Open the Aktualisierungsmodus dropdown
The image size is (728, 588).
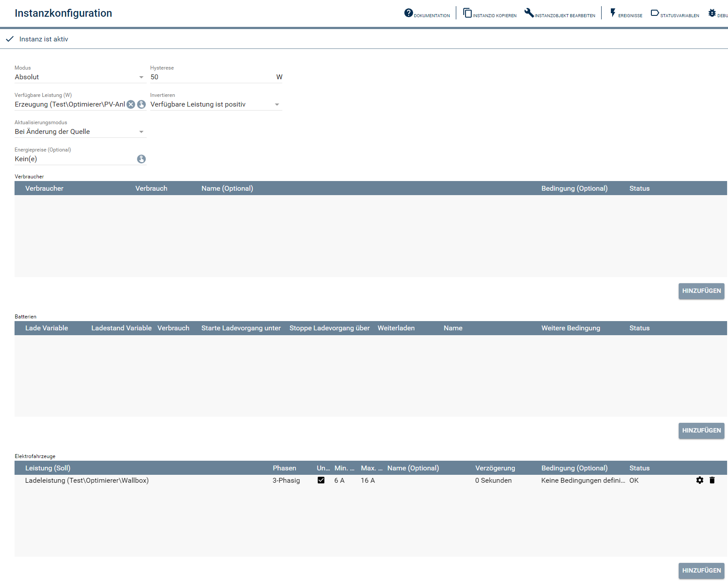80,132
